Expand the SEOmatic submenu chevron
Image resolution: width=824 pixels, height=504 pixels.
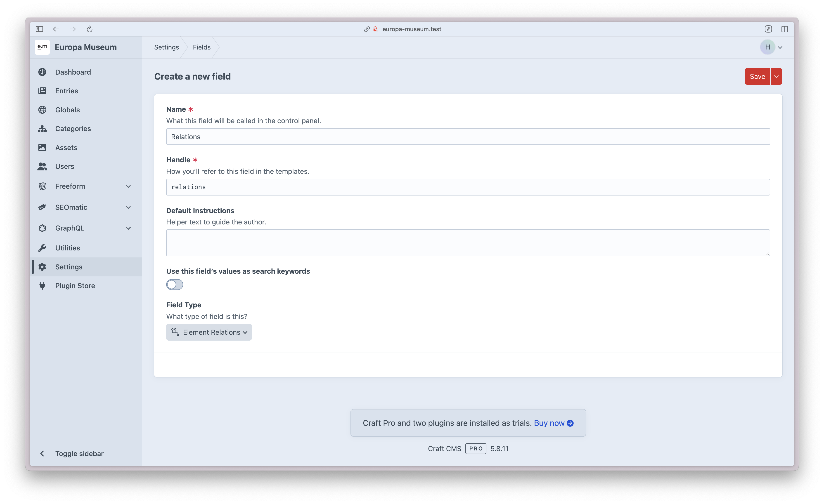click(128, 207)
